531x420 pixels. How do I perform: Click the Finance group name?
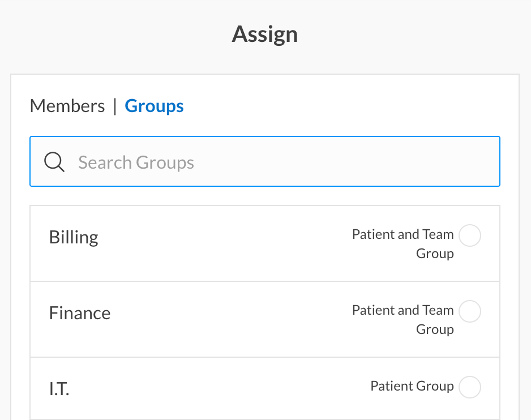[80, 313]
